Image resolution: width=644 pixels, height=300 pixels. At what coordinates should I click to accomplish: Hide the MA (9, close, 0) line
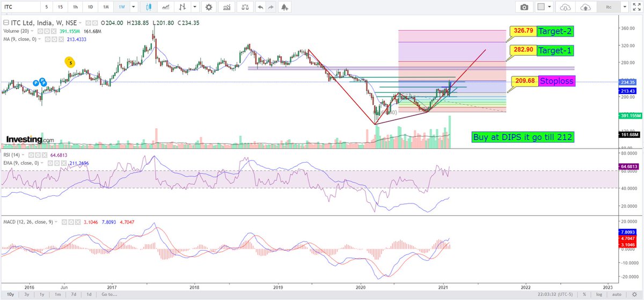(47, 39)
